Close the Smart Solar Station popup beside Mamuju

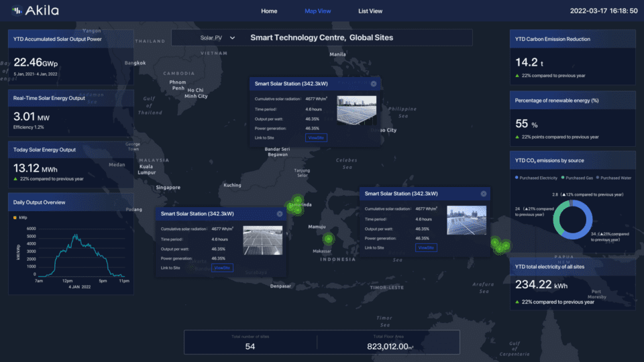tap(483, 193)
